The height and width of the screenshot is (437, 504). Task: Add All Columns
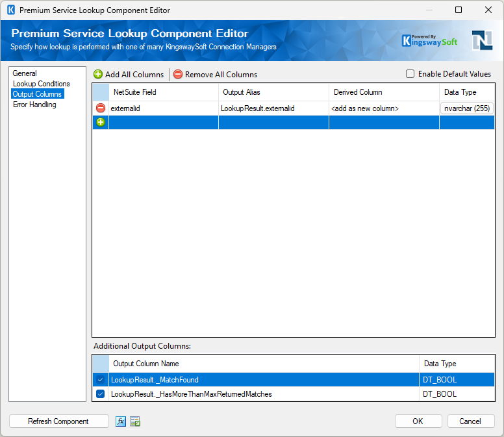click(129, 75)
